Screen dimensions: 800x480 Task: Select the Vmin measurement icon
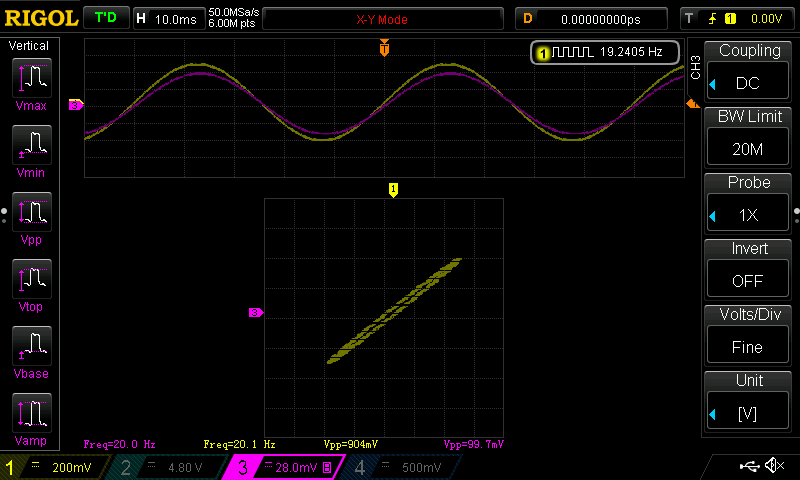32,145
